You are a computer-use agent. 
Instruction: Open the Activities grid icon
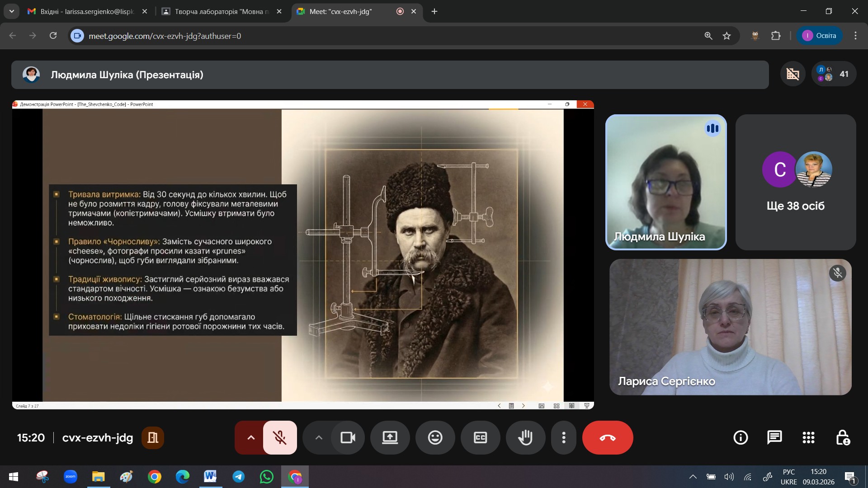click(x=808, y=437)
